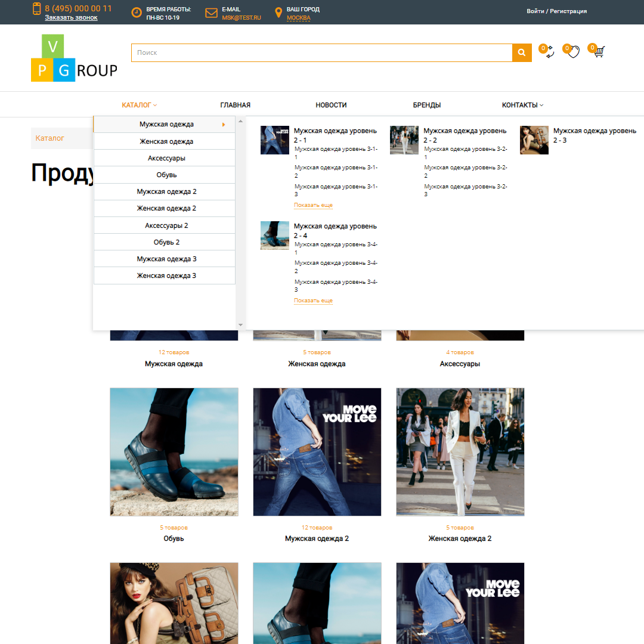Expand the Каталог dropdown menu
644x644 pixels.
pos(139,105)
